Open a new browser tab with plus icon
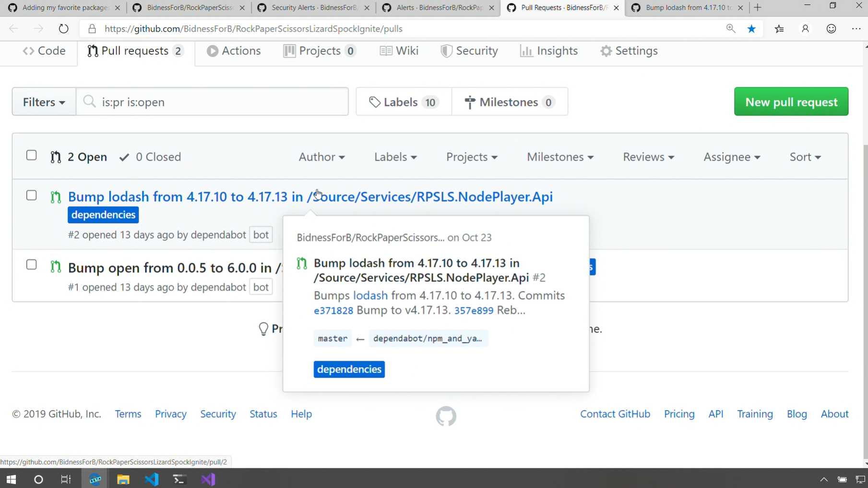This screenshot has height=488, width=868. tap(758, 8)
